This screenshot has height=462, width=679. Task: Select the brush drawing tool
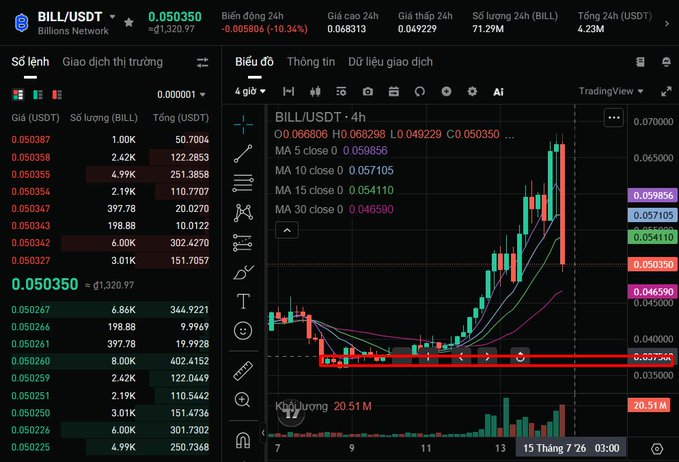coord(243,272)
